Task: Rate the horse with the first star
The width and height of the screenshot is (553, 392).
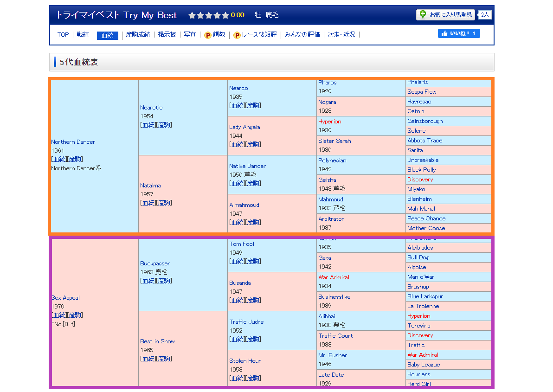Action: (x=192, y=15)
